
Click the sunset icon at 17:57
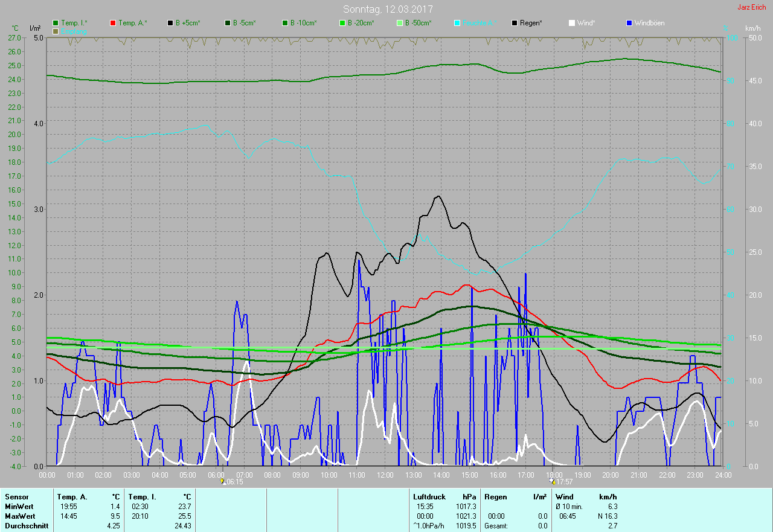[553, 481]
